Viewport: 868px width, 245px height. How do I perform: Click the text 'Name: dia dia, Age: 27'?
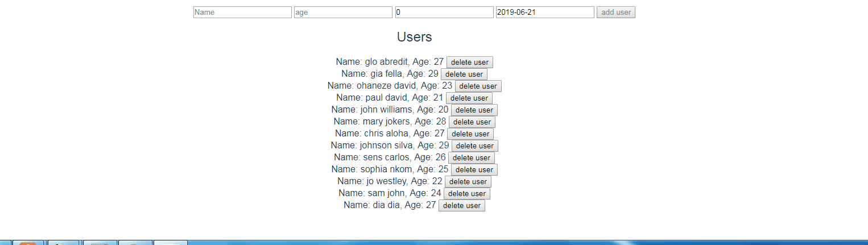pyautogui.click(x=390, y=205)
